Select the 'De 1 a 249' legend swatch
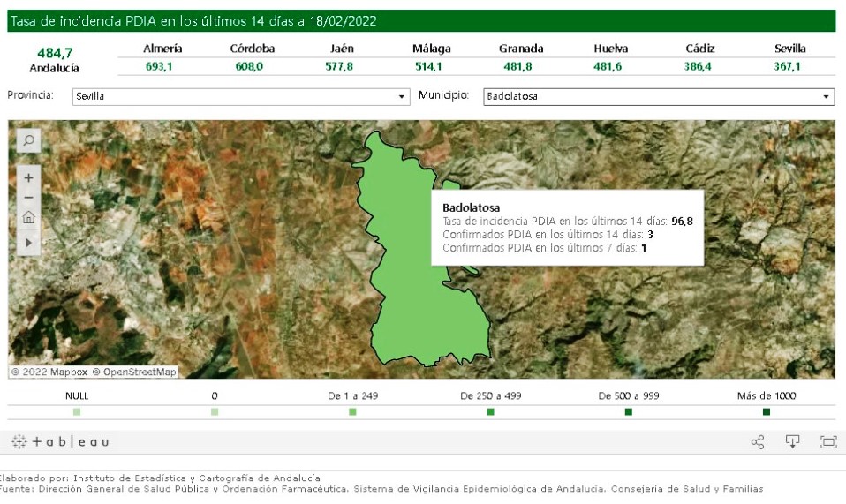The image size is (846, 504). (352, 412)
